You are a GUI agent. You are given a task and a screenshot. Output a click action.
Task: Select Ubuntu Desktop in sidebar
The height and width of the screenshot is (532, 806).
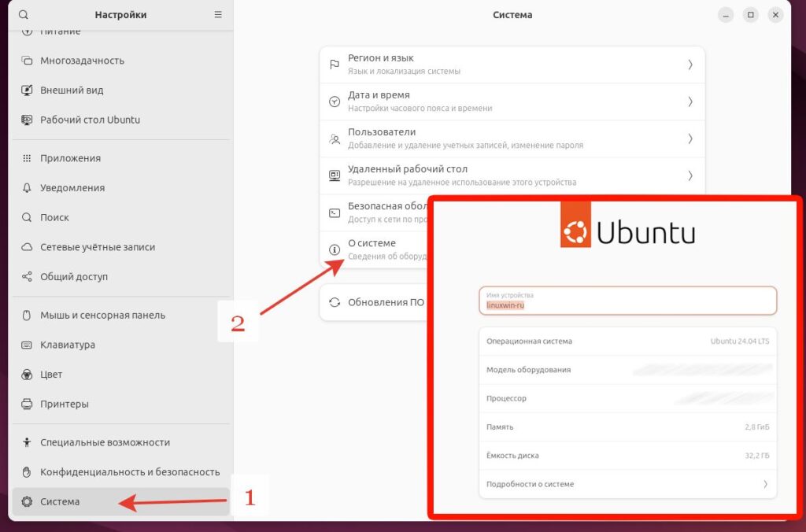[x=90, y=120]
